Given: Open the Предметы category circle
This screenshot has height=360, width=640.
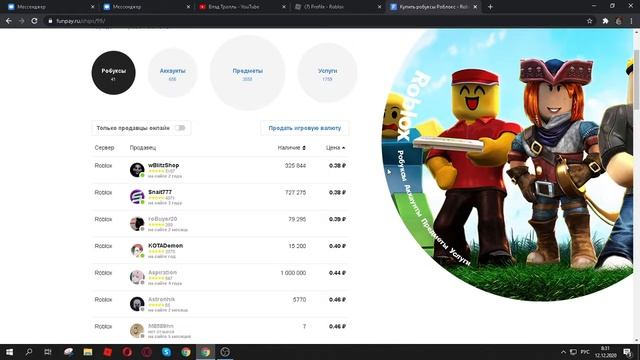Looking at the screenshot, I should pos(247,73).
